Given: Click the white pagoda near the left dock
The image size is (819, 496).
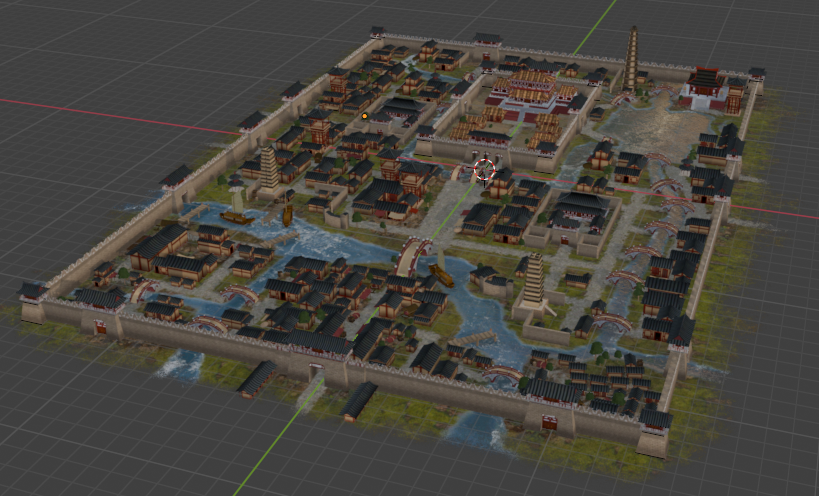Looking at the screenshot, I should (x=268, y=169).
